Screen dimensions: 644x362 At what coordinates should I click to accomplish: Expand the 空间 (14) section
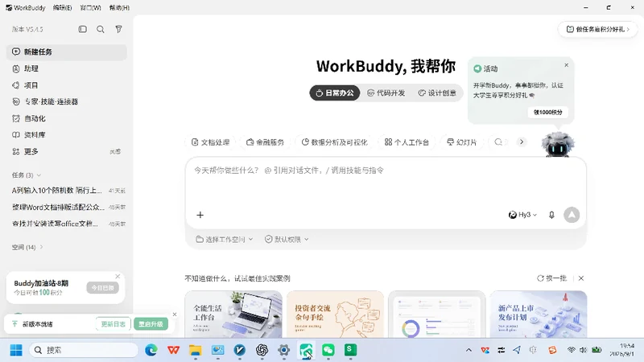[27, 247]
